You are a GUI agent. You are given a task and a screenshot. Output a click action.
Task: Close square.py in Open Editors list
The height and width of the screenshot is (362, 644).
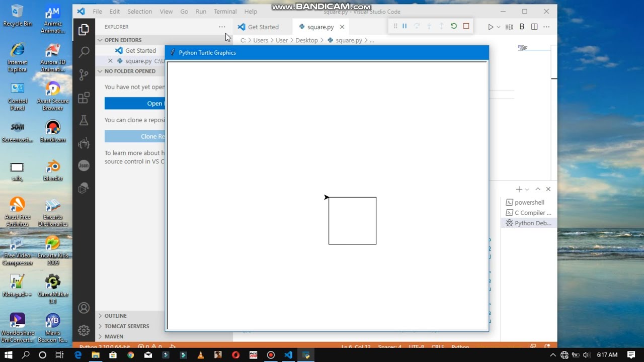(x=110, y=61)
